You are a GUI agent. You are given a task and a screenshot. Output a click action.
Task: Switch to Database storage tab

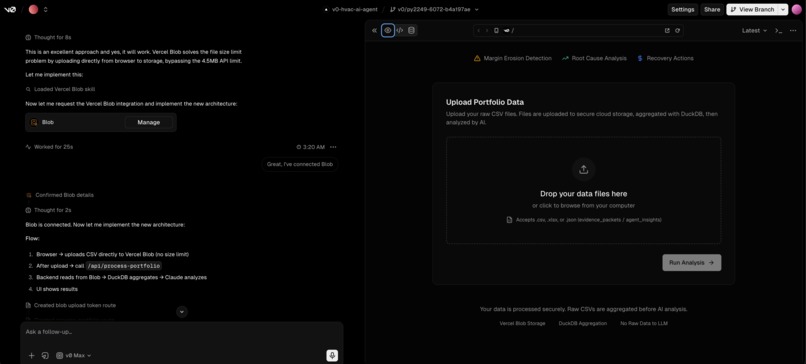click(x=411, y=30)
